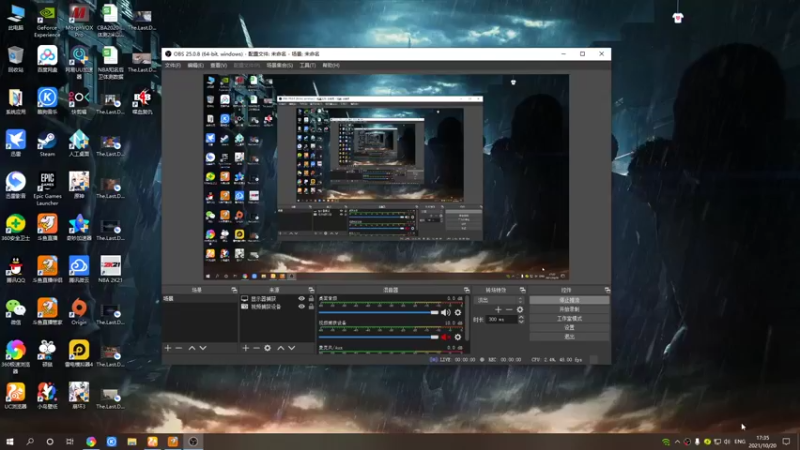
Task: Open Epic Games Launcher shortcut
Action: point(47,188)
